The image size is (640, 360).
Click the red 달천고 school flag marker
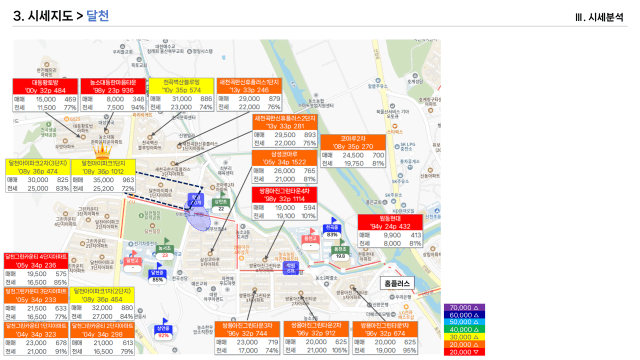[x=133, y=260]
